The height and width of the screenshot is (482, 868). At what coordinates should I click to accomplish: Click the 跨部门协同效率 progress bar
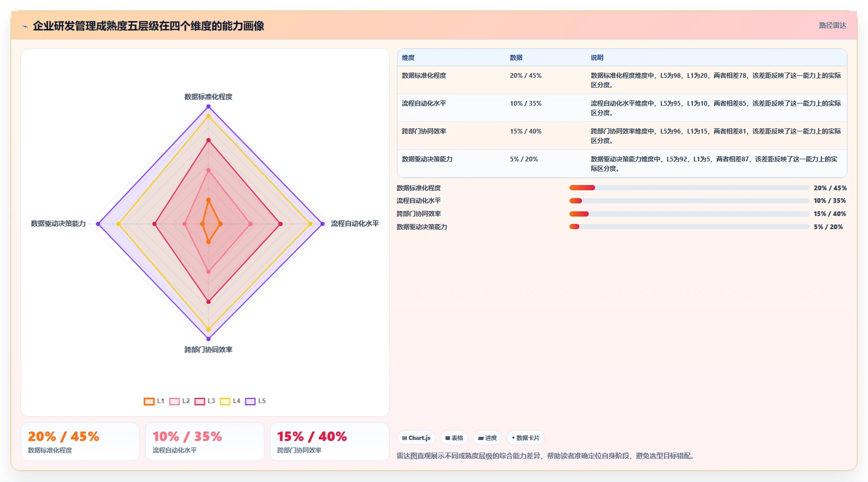689,214
